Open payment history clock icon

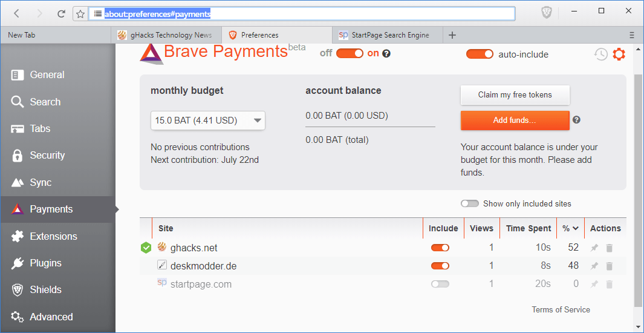(x=601, y=54)
